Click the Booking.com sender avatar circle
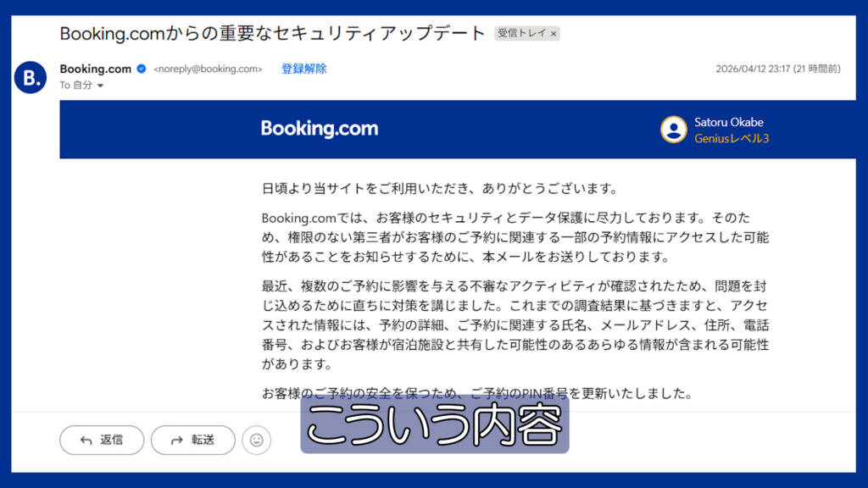This screenshot has height=488, width=868. click(x=31, y=77)
